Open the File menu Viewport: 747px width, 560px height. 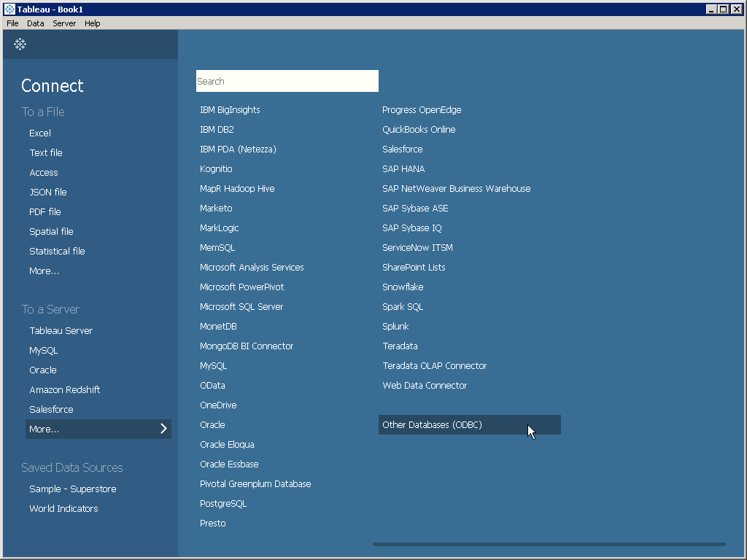[x=12, y=23]
